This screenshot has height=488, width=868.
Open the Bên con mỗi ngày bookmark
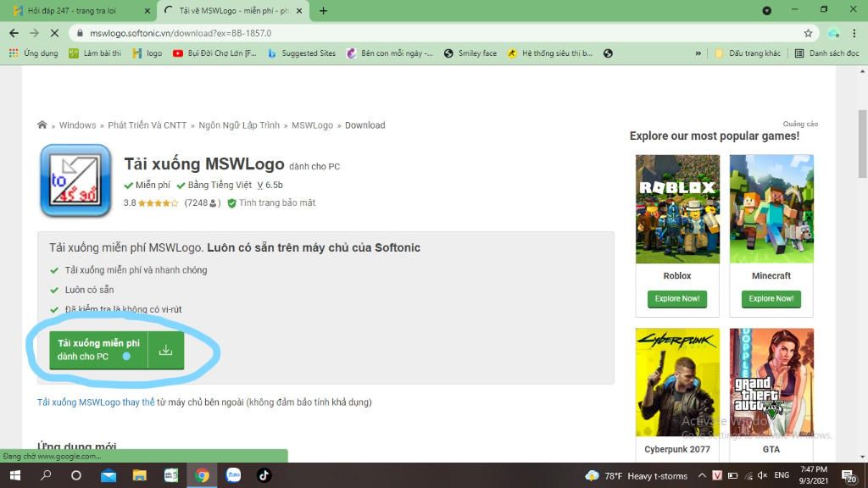[x=390, y=53]
